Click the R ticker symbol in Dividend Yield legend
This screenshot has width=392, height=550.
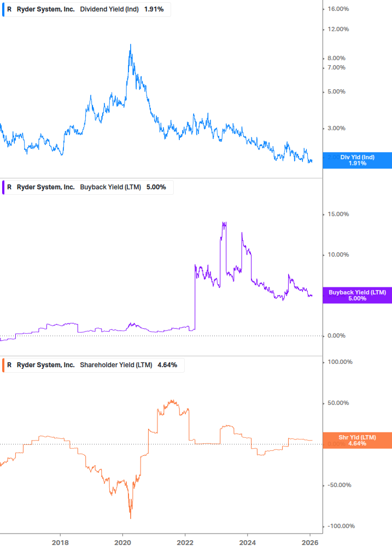pos(9,9)
